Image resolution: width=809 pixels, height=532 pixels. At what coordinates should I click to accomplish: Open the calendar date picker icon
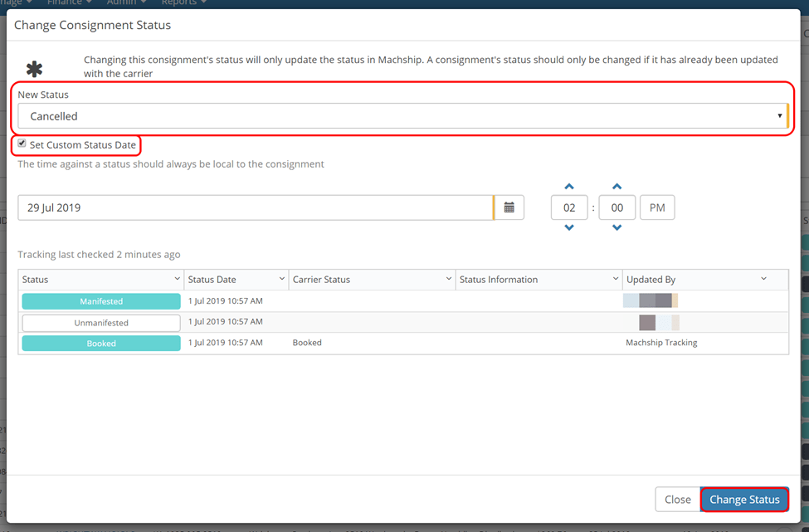point(509,207)
